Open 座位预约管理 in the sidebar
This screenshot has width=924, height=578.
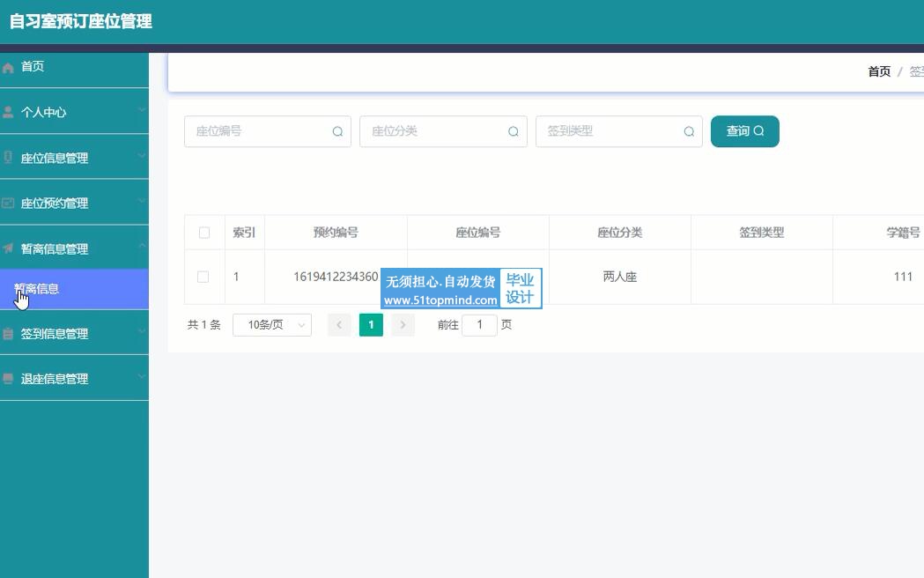click(x=74, y=203)
